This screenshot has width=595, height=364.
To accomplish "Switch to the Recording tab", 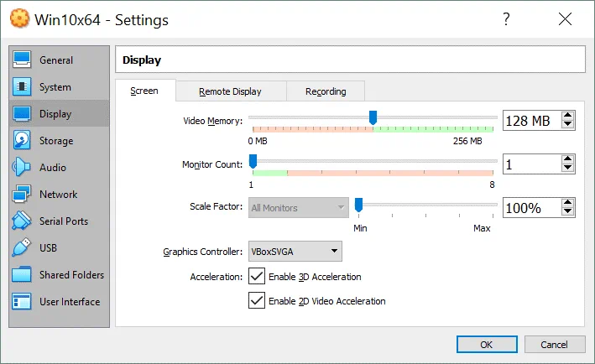I will [x=326, y=91].
